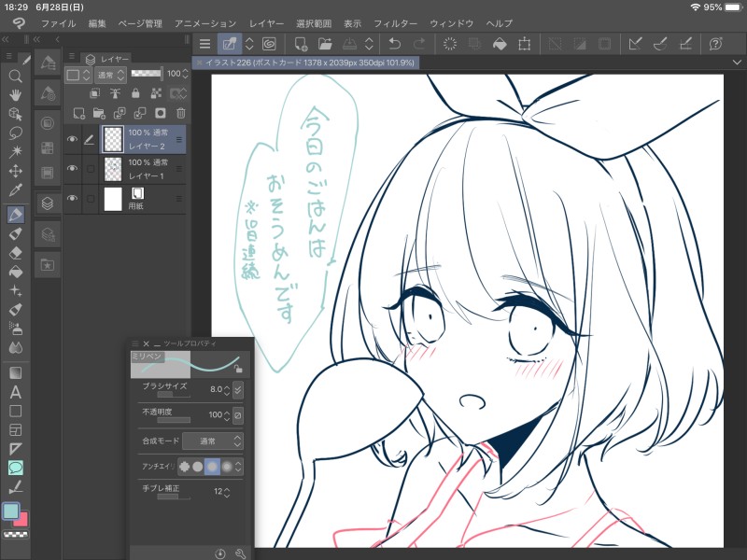Open brush size preset dropdown button
747x560 pixels.
pyautogui.click(x=238, y=389)
